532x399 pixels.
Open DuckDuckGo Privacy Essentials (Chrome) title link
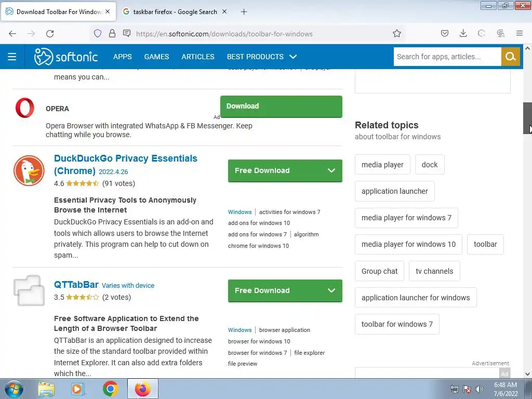coord(126,165)
